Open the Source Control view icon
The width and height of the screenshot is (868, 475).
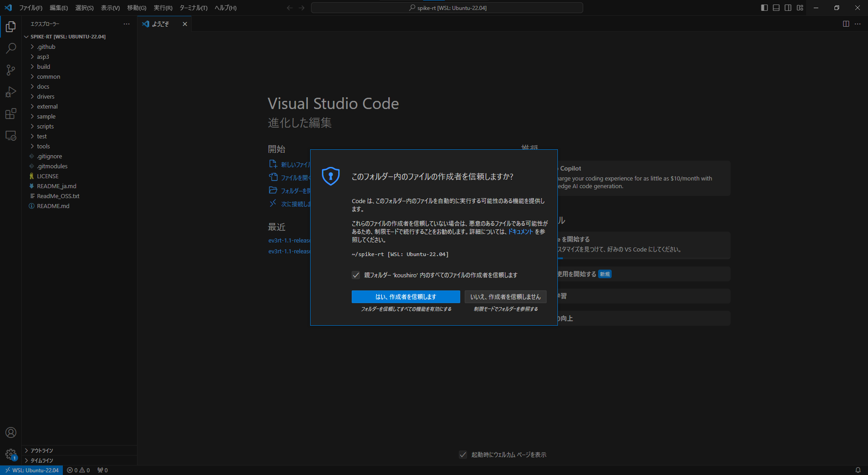coord(10,70)
